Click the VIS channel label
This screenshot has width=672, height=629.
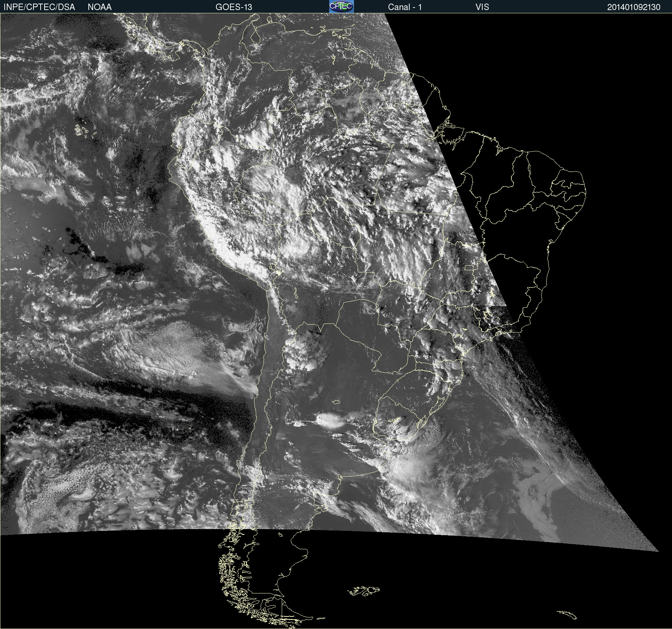[482, 7]
